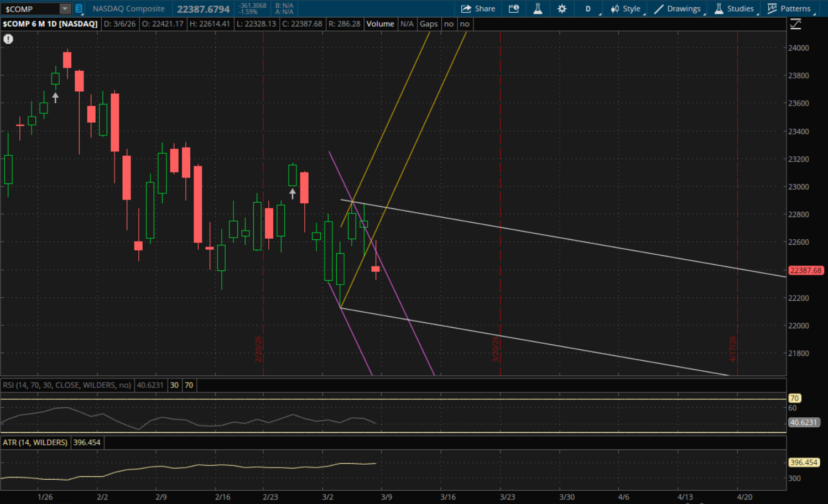The image size is (828, 504).
Task: Open the flask Edit Studies icon
Action: (x=538, y=9)
